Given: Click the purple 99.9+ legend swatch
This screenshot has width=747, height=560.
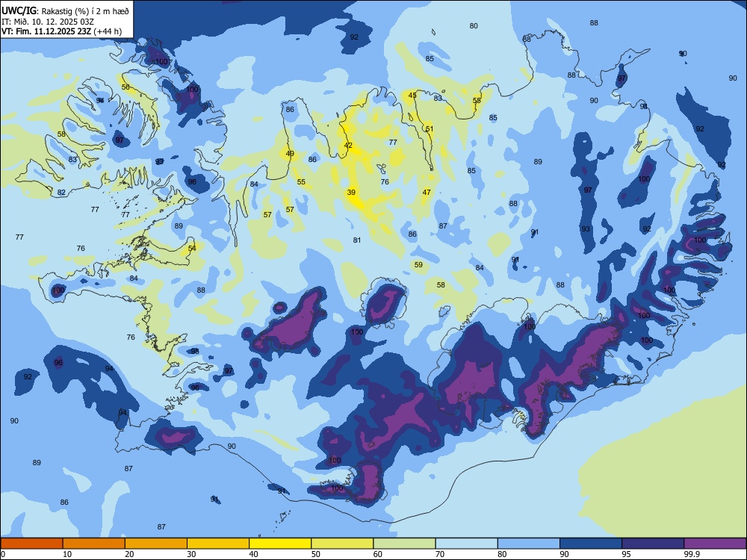Looking at the screenshot, I should pos(715,544).
